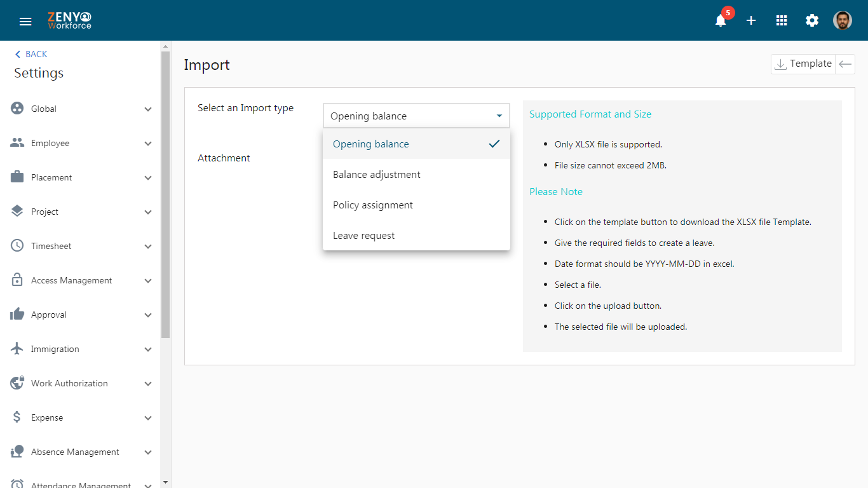Screen dimensions: 868x488
Task: Open the settings gear icon
Action: [x=812, y=20]
